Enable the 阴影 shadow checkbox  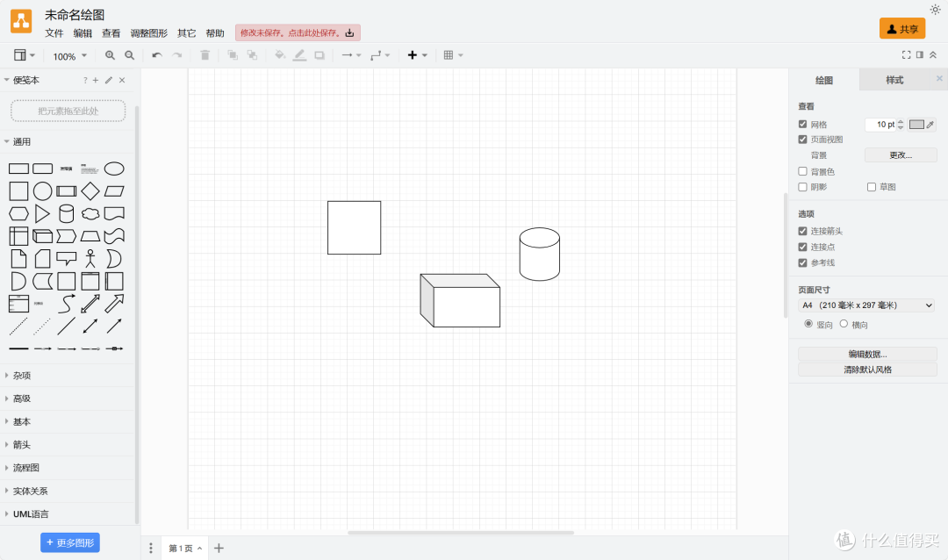pyautogui.click(x=802, y=187)
